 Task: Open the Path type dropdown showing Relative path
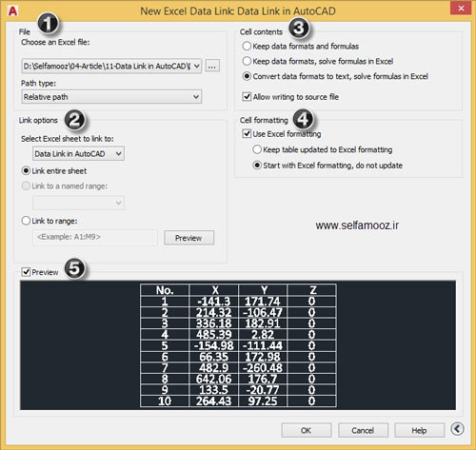[x=111, y=97]
